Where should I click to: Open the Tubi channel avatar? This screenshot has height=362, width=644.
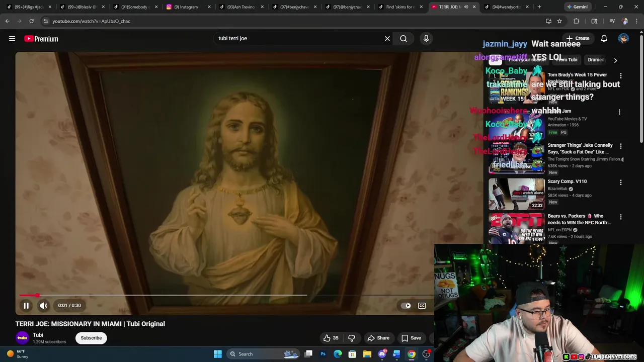(22, 338)
